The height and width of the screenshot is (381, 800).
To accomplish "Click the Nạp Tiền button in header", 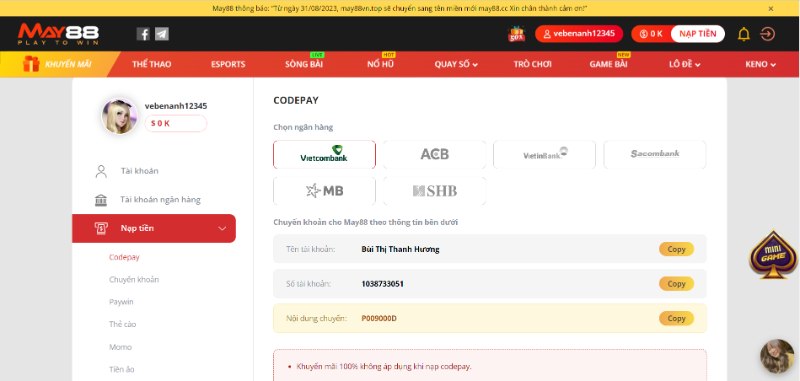I will 697,34.
